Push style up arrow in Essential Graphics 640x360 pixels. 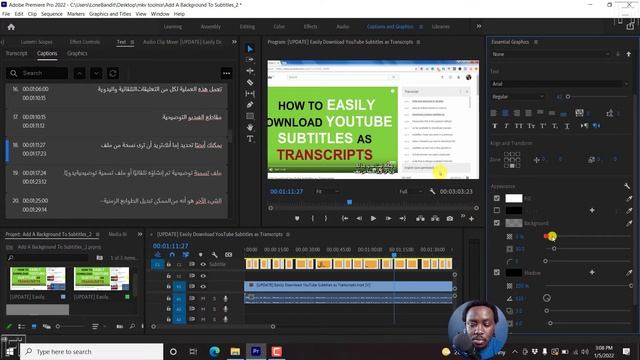click(x=629, y=54)
